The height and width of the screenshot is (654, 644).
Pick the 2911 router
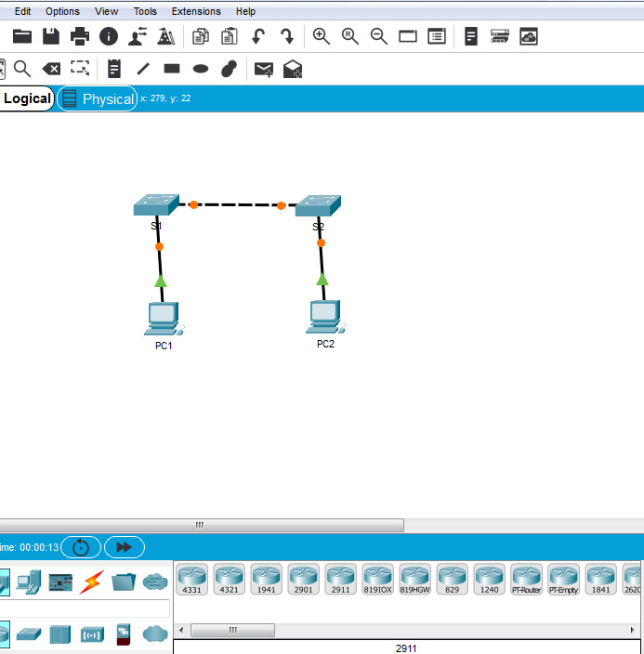(x=340, y=579)
